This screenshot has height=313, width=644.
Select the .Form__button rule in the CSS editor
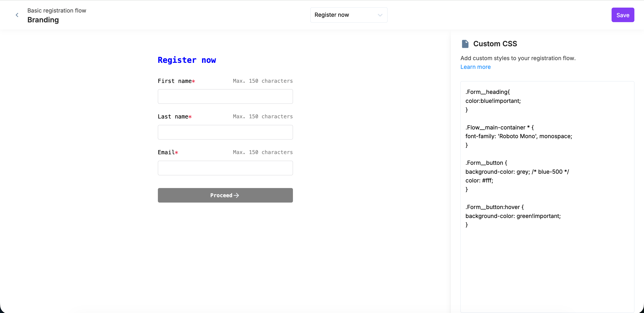486,163
